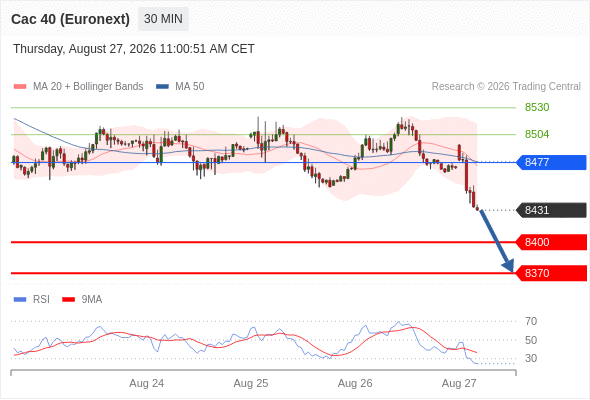Click the last red candlestick near 8431
Screen dimensions: 590x400
[477, 208]
